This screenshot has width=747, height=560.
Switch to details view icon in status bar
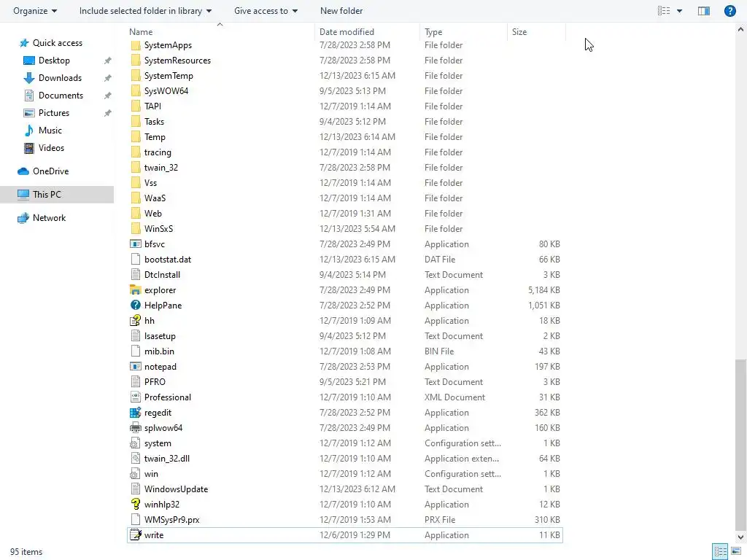[720, 551]
